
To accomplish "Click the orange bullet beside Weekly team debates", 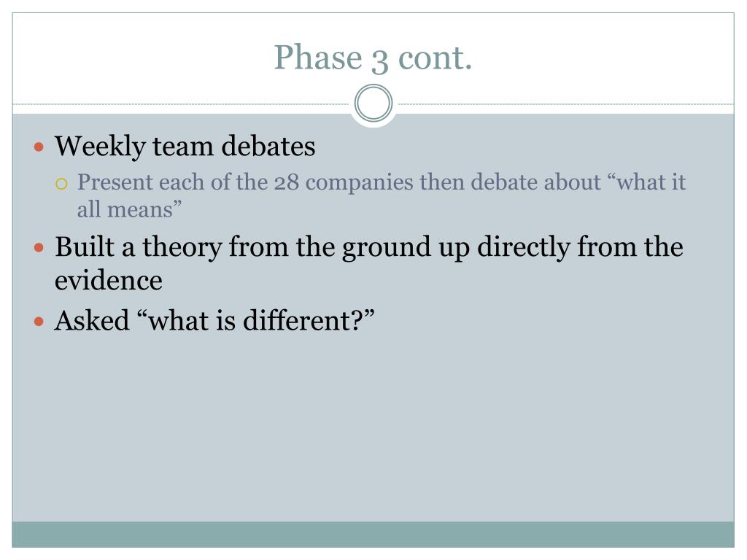I will tap(40, 147).
